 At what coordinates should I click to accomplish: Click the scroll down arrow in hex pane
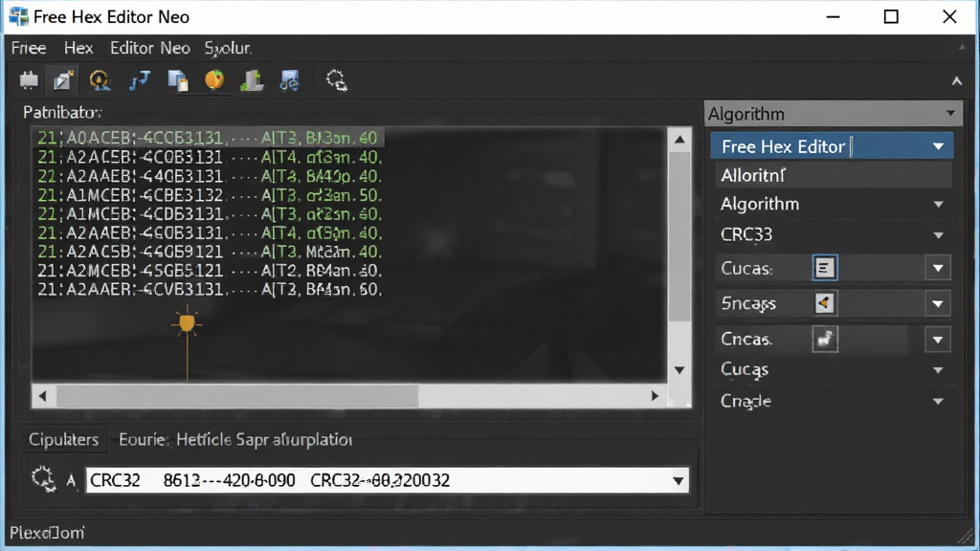679,370
